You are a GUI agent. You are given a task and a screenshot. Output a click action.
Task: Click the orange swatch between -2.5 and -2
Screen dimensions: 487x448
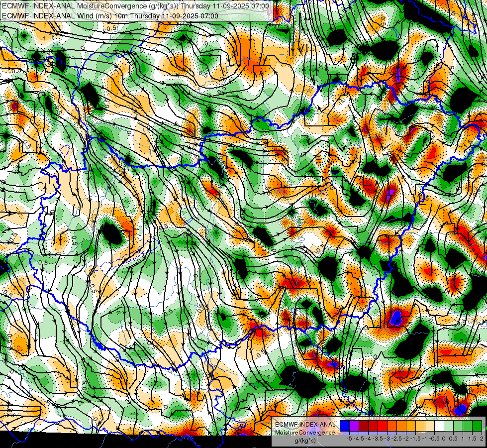point(401,426)
